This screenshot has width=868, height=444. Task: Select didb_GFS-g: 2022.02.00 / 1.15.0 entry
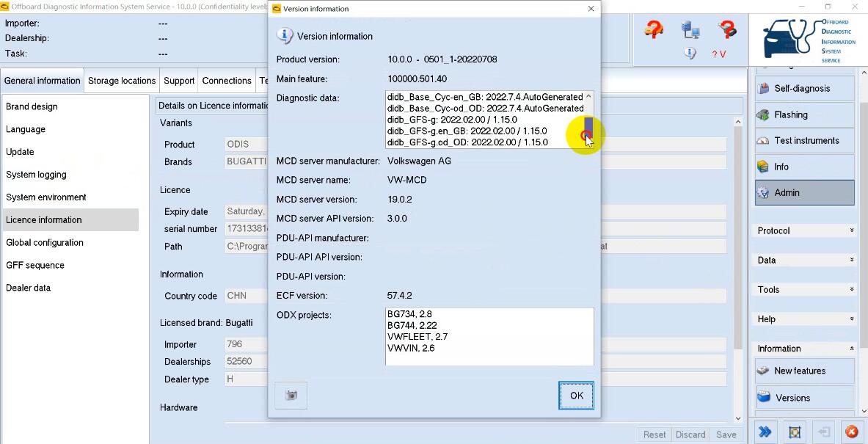[x=452, y=120]
